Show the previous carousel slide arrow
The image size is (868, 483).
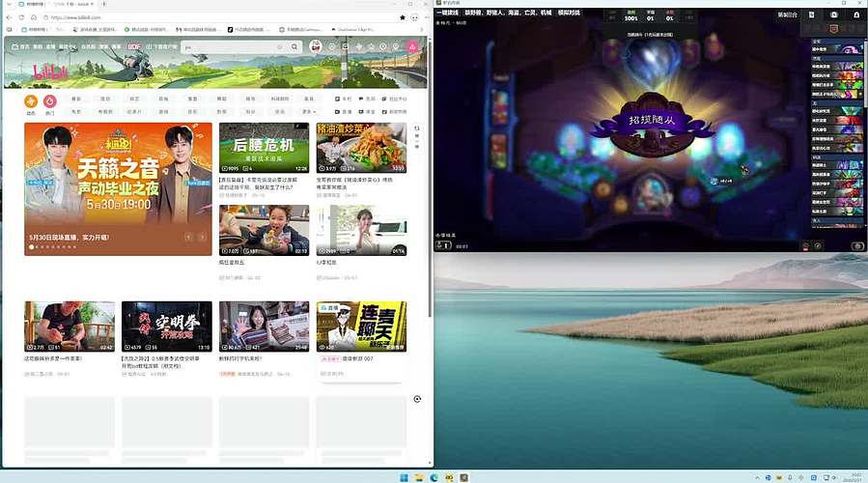pyautogui.click(x=189, y=237)
